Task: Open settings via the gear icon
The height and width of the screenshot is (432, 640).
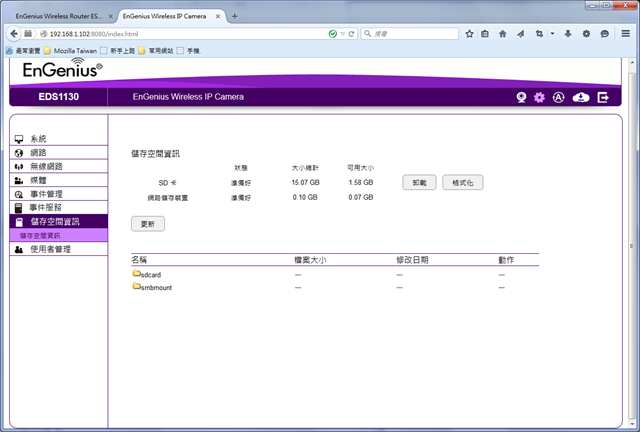Action: click(539, 97)
